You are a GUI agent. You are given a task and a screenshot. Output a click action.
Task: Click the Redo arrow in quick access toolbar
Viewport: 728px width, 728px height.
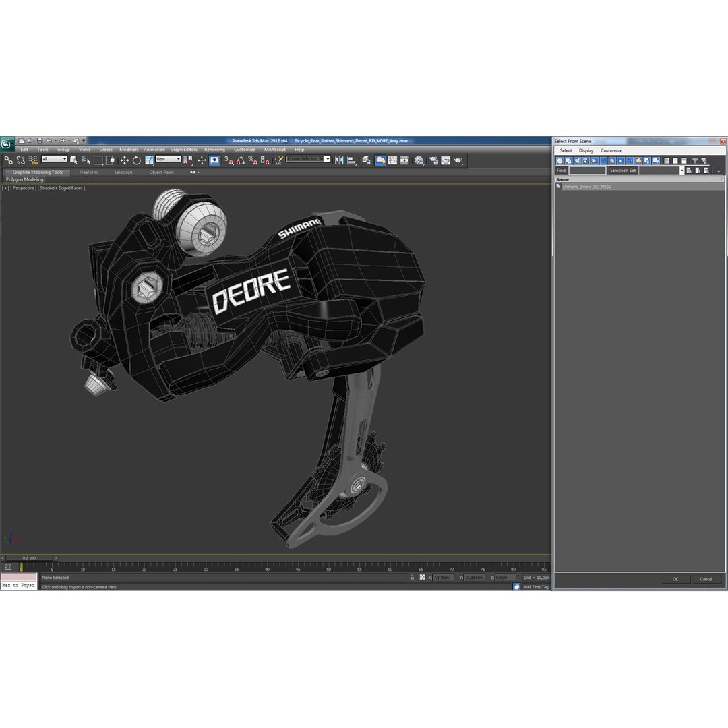[62, 141]
